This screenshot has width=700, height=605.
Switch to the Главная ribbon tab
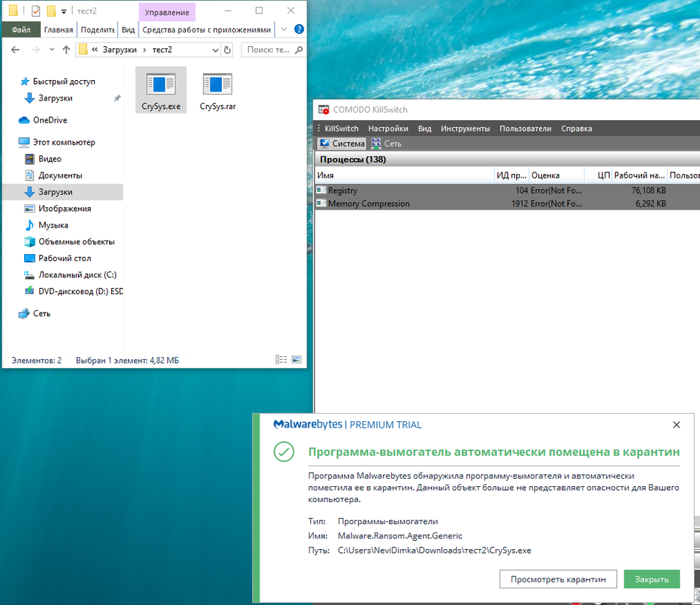[x=58, y=29]
